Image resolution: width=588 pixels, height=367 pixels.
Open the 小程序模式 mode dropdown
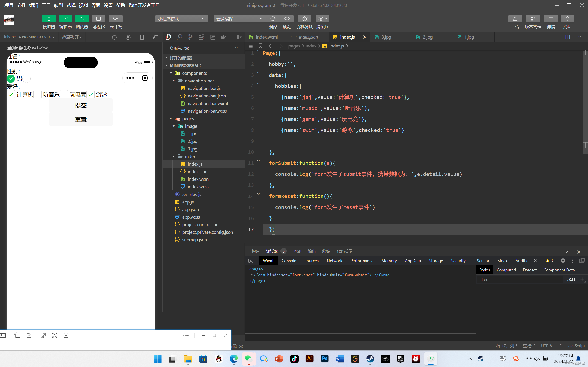click(181, 19)
